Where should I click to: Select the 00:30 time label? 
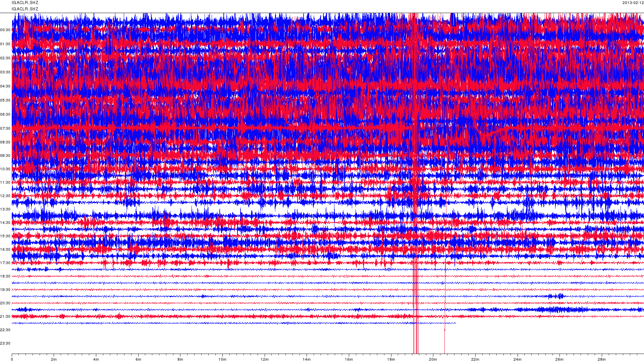[x=5, y=30]
